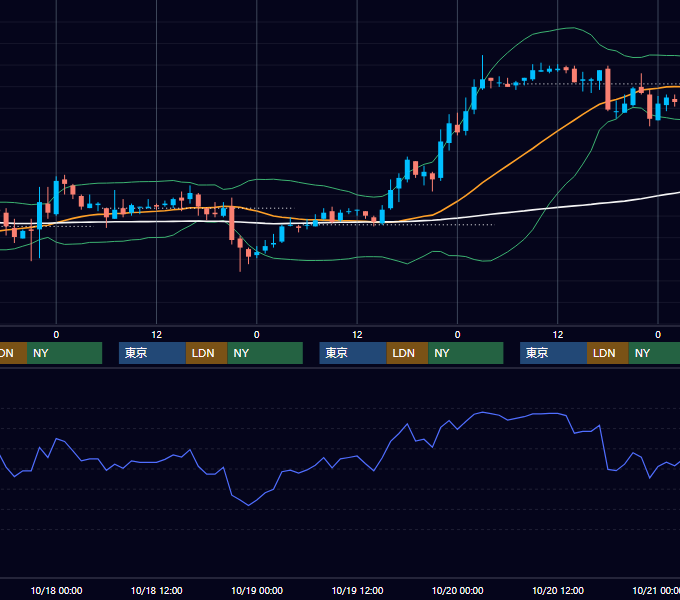Click the 10/20 12:00 date label
The height and width of the screenshot is (600, 680).
(x=558, y=590)
